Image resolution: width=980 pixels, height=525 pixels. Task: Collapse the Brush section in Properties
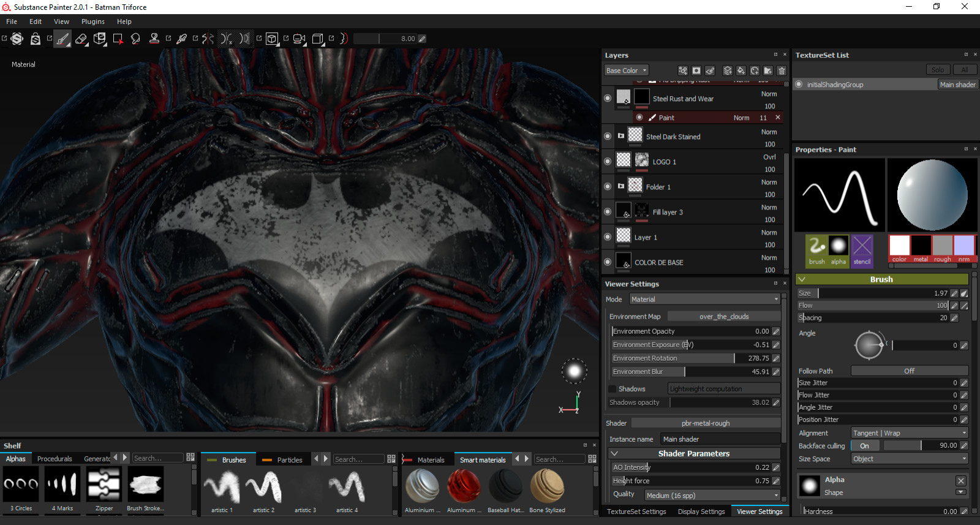tap(802, 279)
